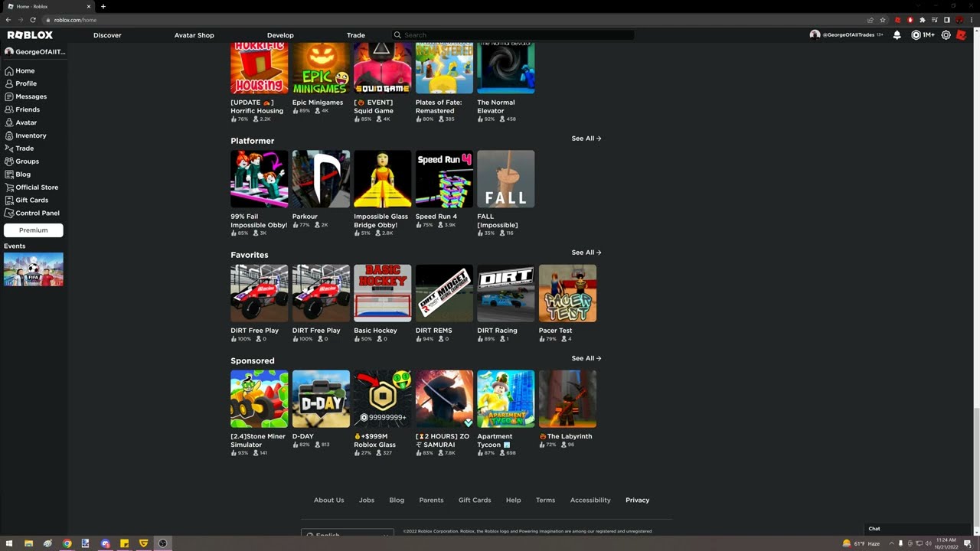Open the About Us footer link

click(329, 500)
